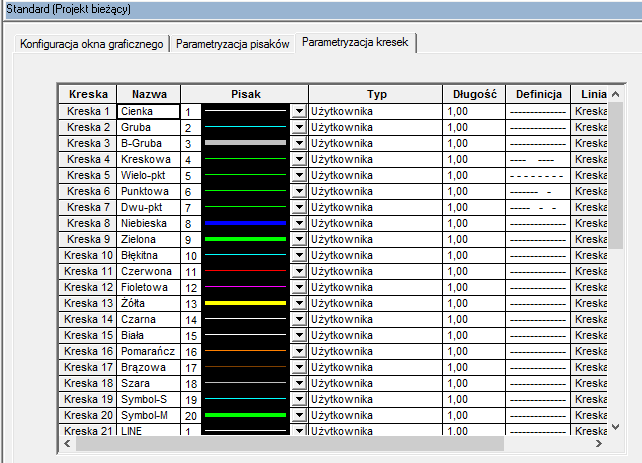642x463 pixels.
Task: Click the definition cell of Kreska 7 Dwu-pkt
Action: (x=538, y=207)
